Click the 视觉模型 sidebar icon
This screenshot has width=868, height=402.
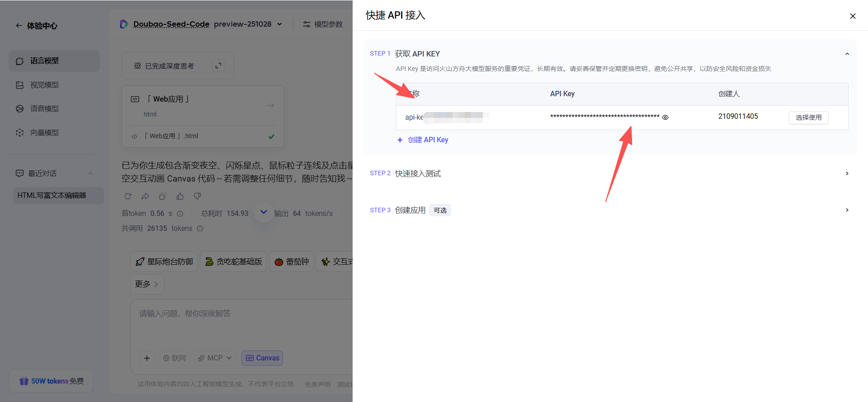click(19, 85)
